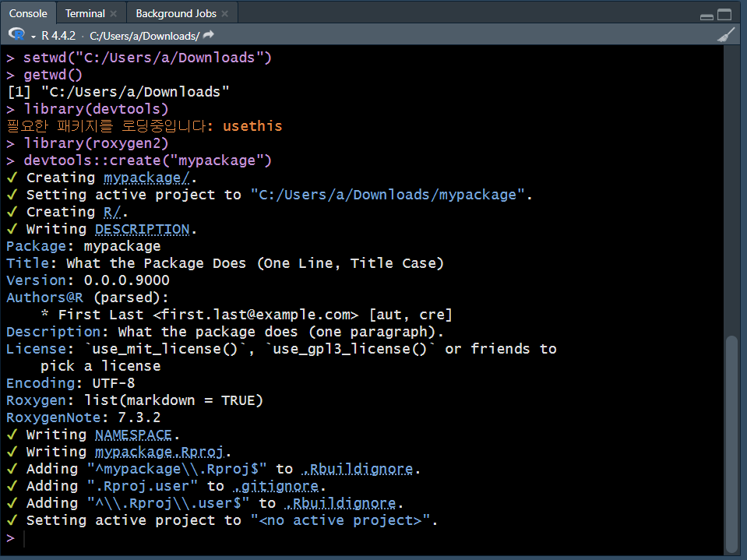Click the "C:/Users/a/Downloads/mypackage" path text
The height and width of the screenshot is (560, 747).
tap(388, 195)
